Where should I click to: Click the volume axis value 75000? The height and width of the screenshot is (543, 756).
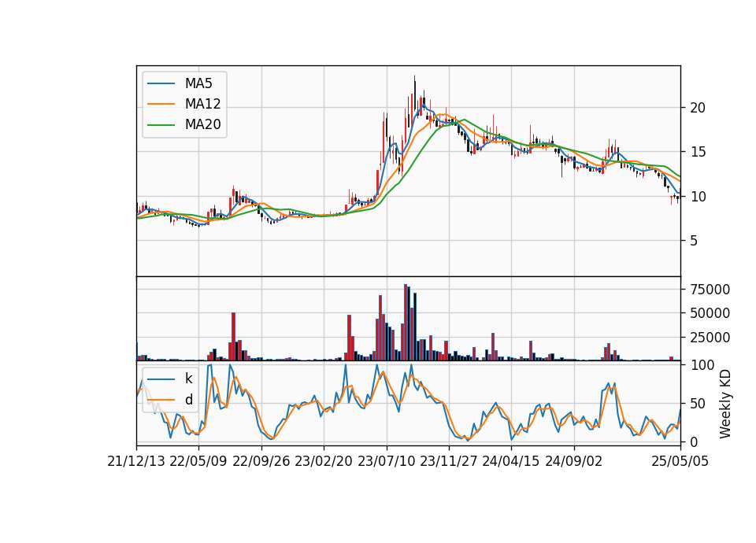(x=710, y=290)
